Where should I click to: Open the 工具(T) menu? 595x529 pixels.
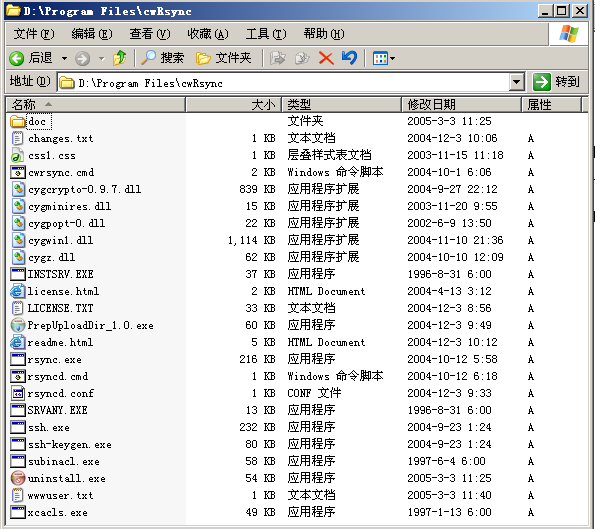(x=266, y=34)
